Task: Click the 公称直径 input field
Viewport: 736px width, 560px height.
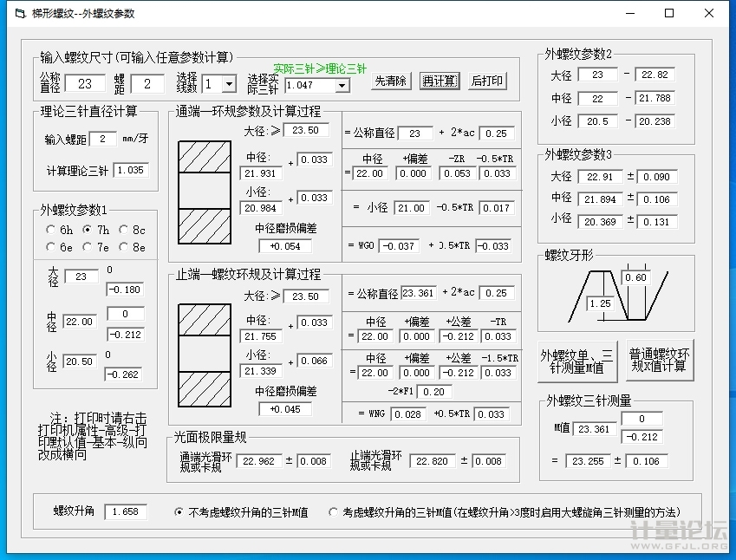Action: [x=85, y=84]
